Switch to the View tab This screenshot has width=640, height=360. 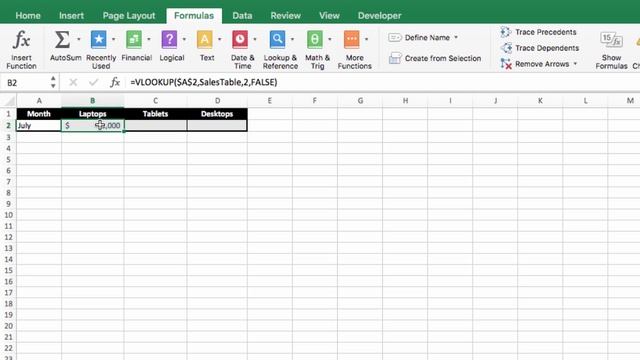click(x=329, y=16)
